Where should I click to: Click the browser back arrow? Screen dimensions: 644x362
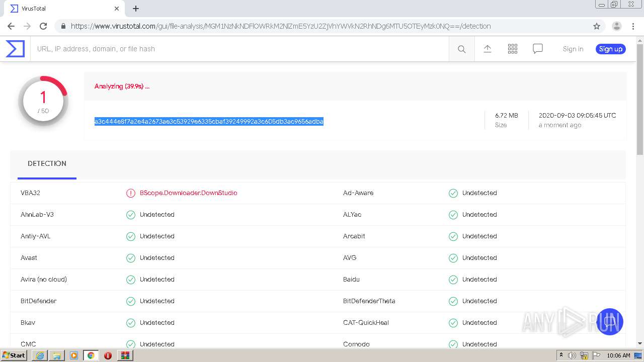pyautogui.click(x=11, y=26)
